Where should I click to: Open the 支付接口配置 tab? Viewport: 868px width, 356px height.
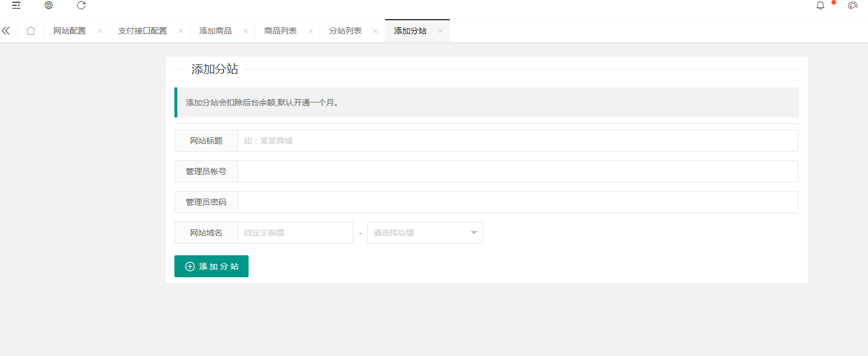coord(143,31)
